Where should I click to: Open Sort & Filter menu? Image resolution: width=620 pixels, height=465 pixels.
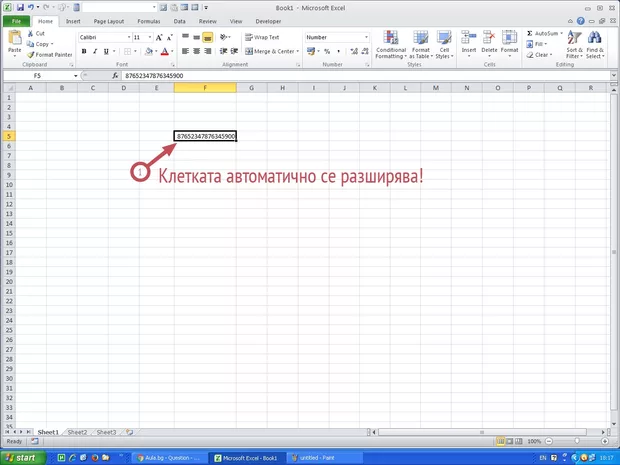click(574, 45)
